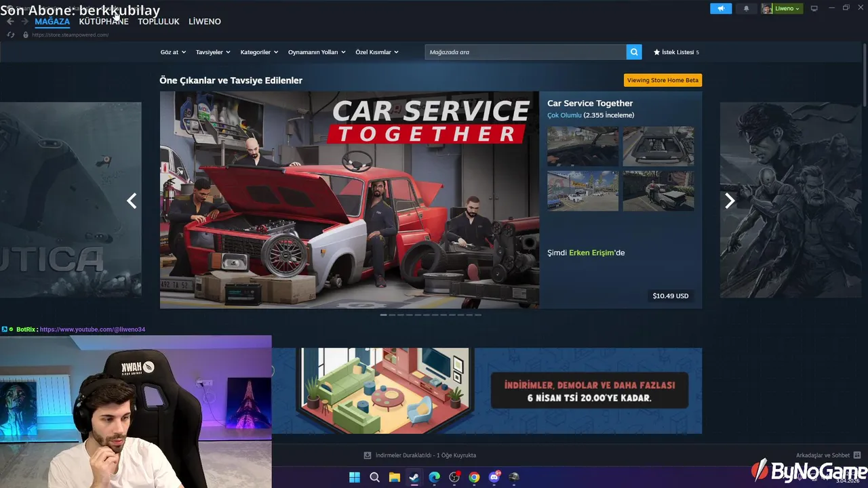
Task: Click the Öne Çıkanlar ve Tavsiye Edilenler heading
Action: [x=231, y=81]
